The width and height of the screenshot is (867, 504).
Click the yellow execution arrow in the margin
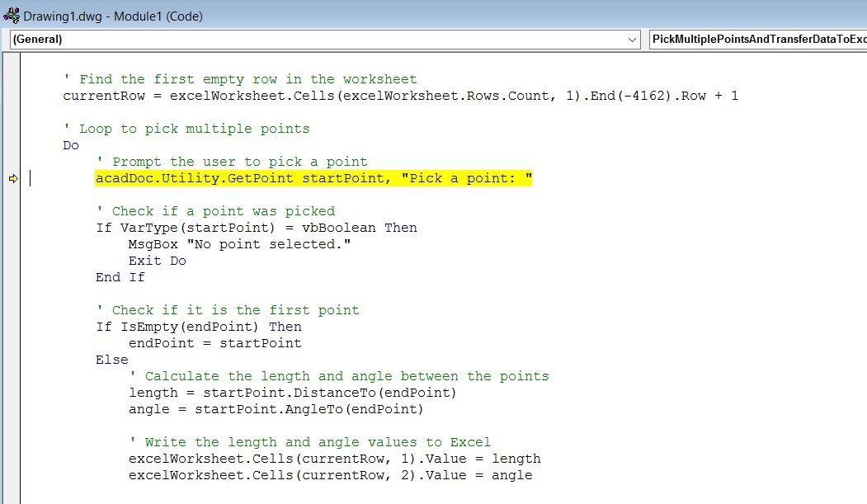[13, 178]
